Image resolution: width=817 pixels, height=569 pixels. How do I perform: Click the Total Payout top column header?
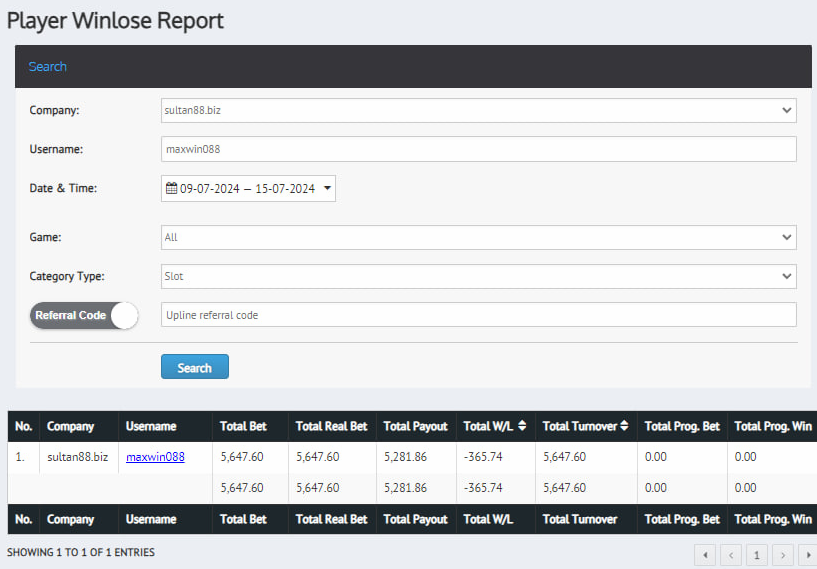[415, 426]
